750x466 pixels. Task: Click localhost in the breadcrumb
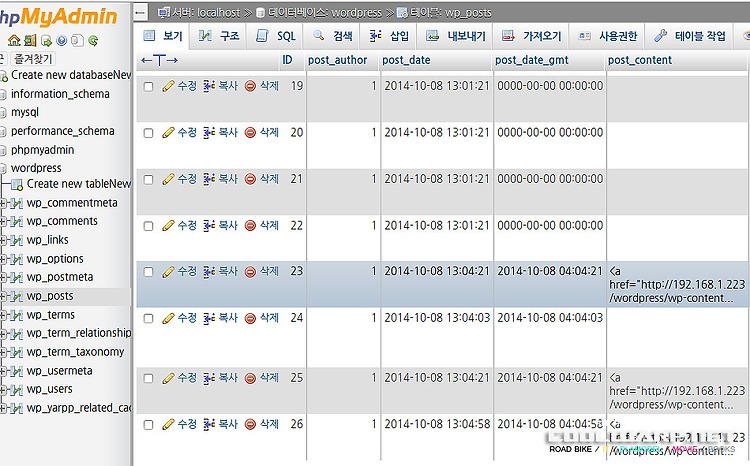tap(218, 12)
